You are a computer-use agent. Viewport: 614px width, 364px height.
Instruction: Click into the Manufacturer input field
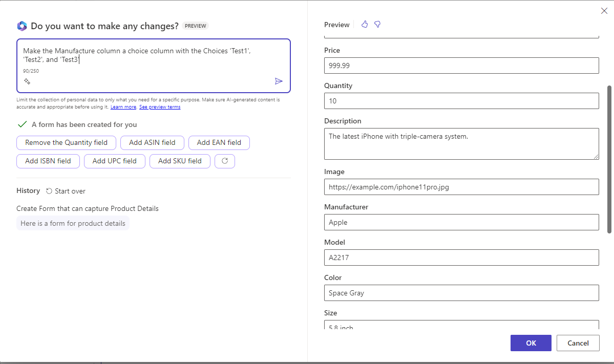point(461,222)
